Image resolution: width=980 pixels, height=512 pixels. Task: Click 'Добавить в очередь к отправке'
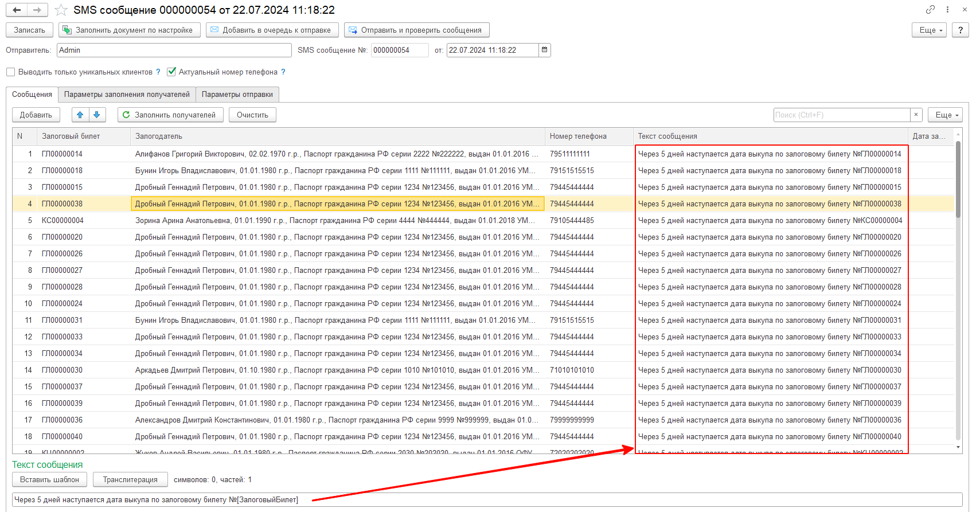(x=272, y=30)
